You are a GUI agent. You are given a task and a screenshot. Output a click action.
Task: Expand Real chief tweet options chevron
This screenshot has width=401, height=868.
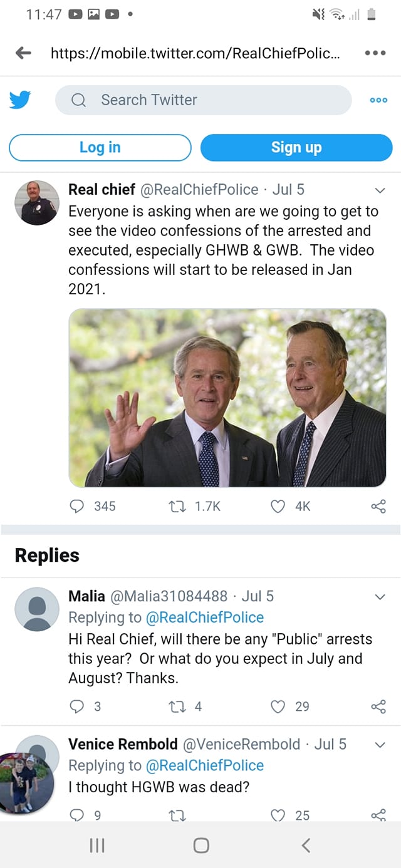pyautogui.click(x=380, y=190)
